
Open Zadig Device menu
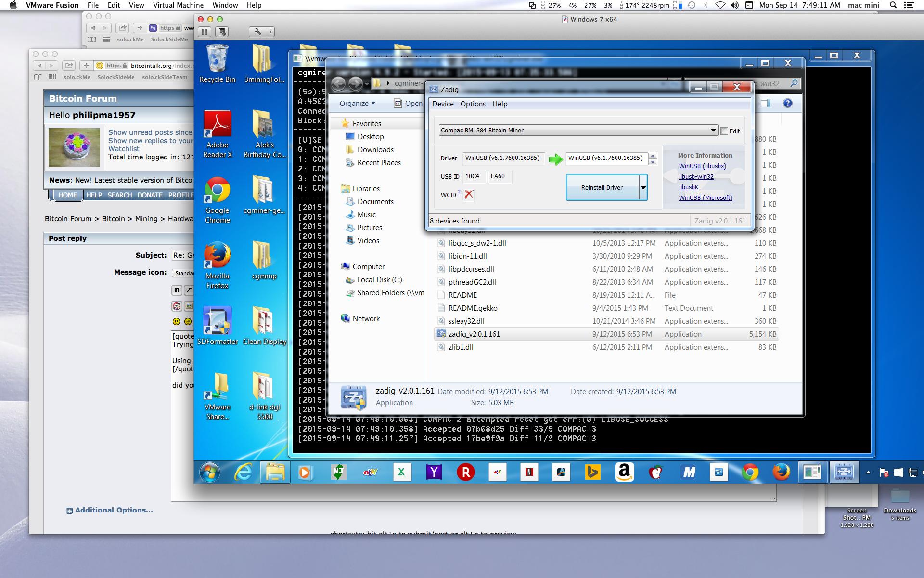[443, 104]
